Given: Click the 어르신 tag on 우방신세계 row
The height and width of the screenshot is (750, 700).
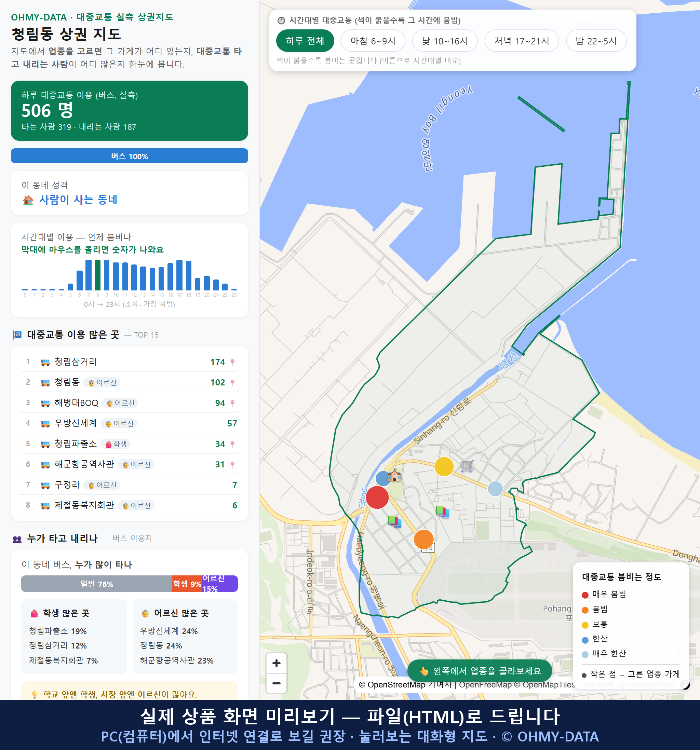Looking at the screenshot, I should 119,424.
